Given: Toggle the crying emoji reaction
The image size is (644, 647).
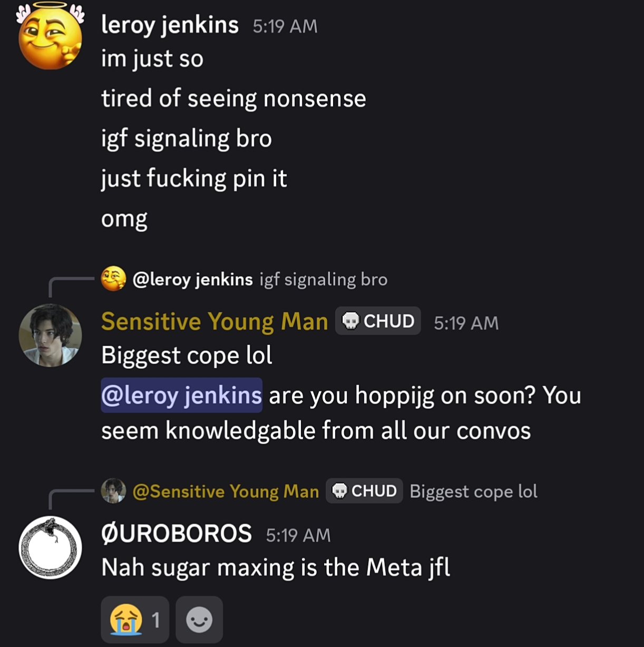Looking at the screenshot, I should point(135,620).
